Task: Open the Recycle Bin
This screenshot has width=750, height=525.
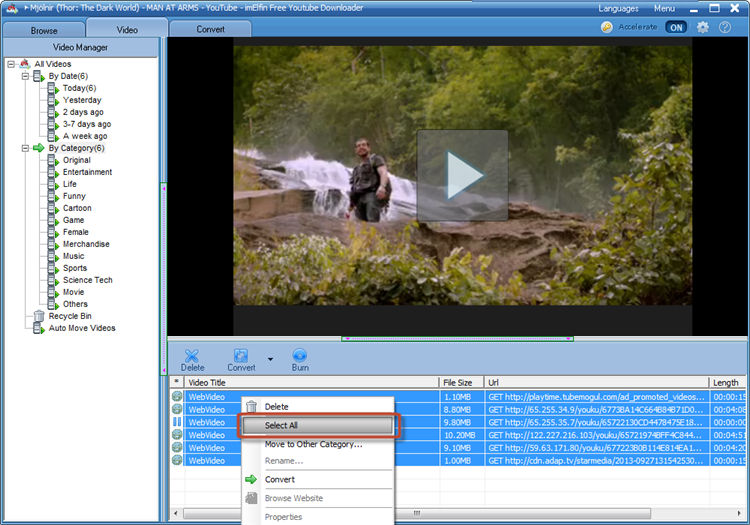Action: pyautogui.click(x=70, y=316)
